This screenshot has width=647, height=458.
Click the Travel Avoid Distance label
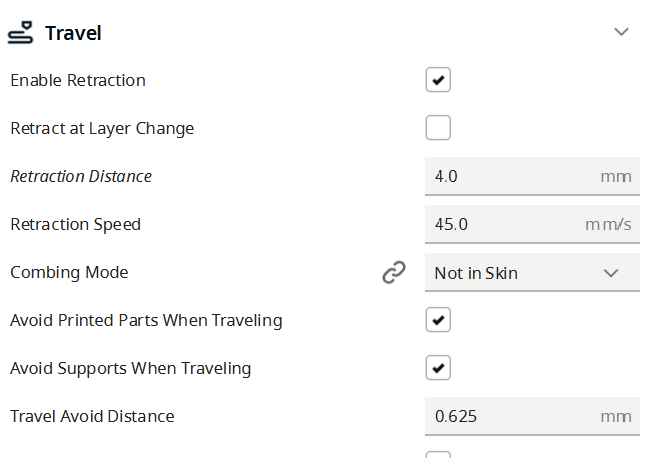[x=92, y=416]
